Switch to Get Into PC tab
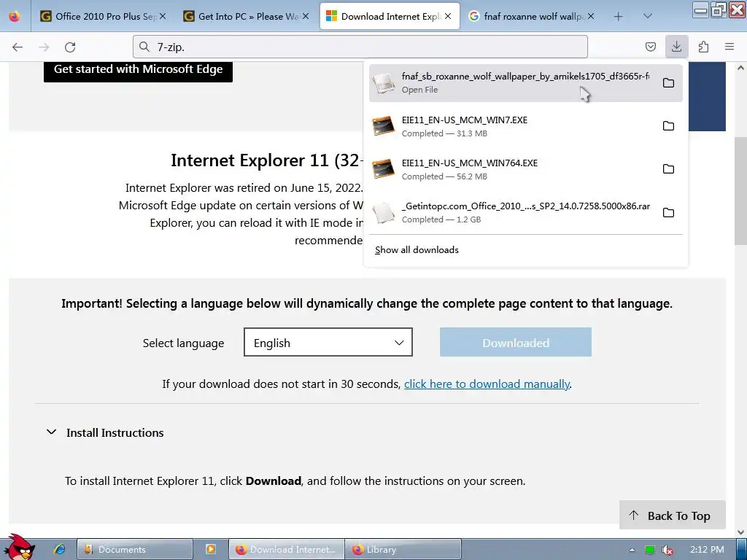Viewport: 747px width, 560px height. 247,16
